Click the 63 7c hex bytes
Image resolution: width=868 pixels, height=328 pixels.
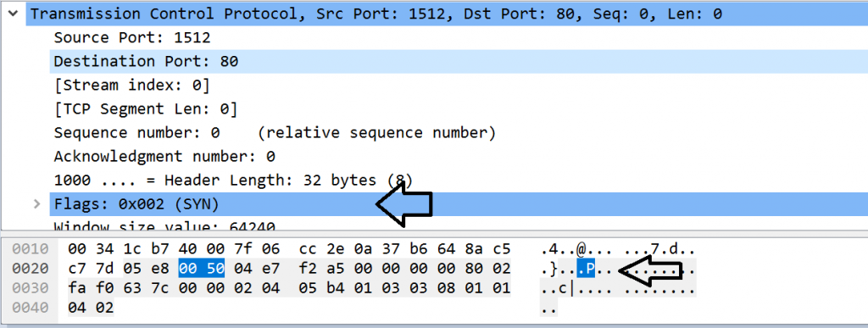pyautogui.click(x=146, y=288)
